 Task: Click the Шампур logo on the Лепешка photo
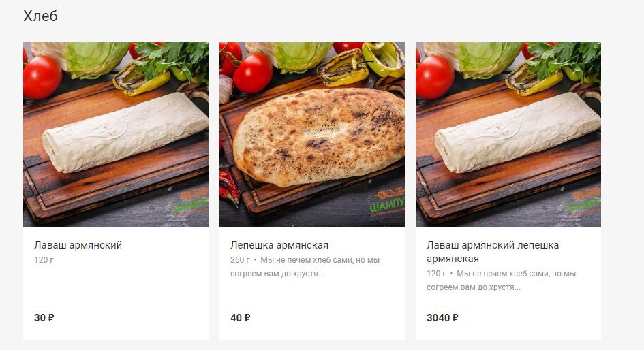(386, 202)
